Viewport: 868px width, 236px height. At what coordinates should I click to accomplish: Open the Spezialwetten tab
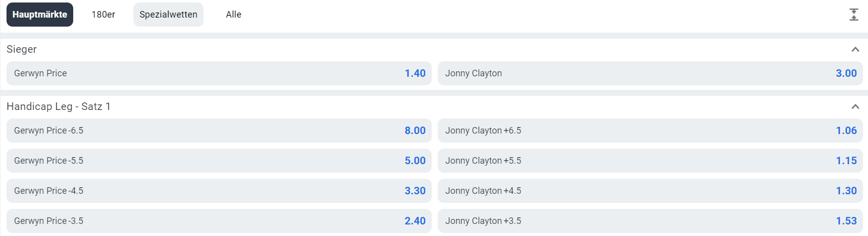(x=168, y=15)
